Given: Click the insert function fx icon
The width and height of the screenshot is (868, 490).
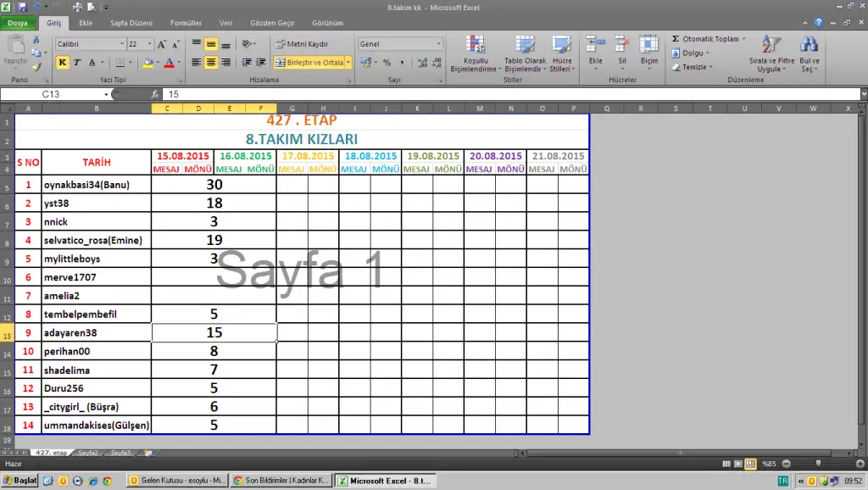Looking at the screenshot, I should [155, 94].
